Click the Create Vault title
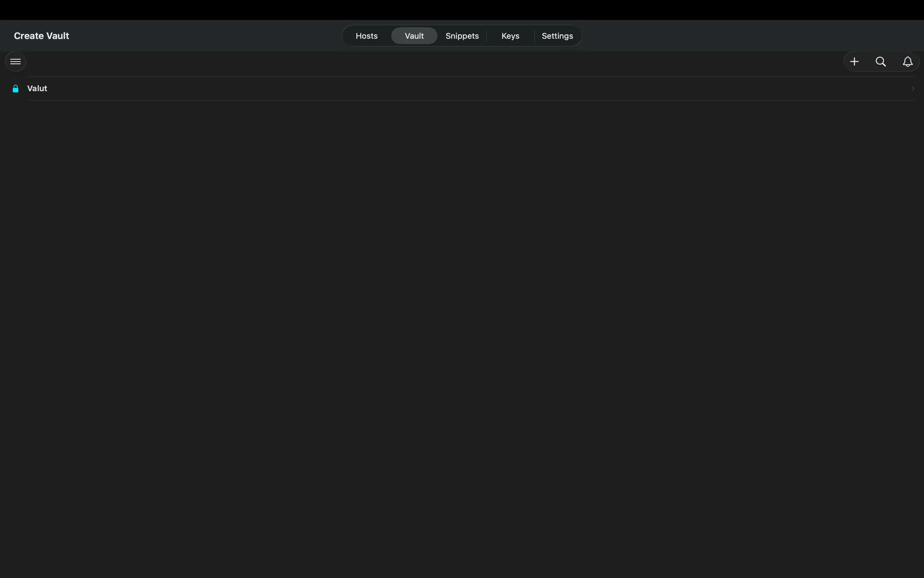 [x=42, y=36]
